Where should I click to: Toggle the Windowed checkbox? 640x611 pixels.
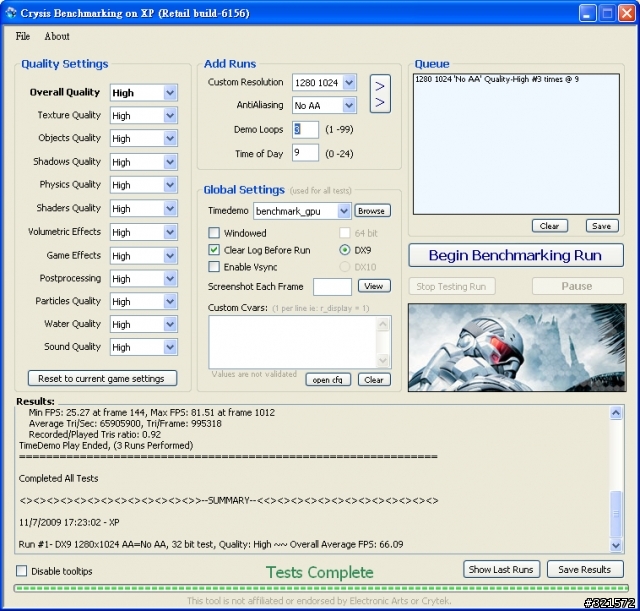point(214,233)
